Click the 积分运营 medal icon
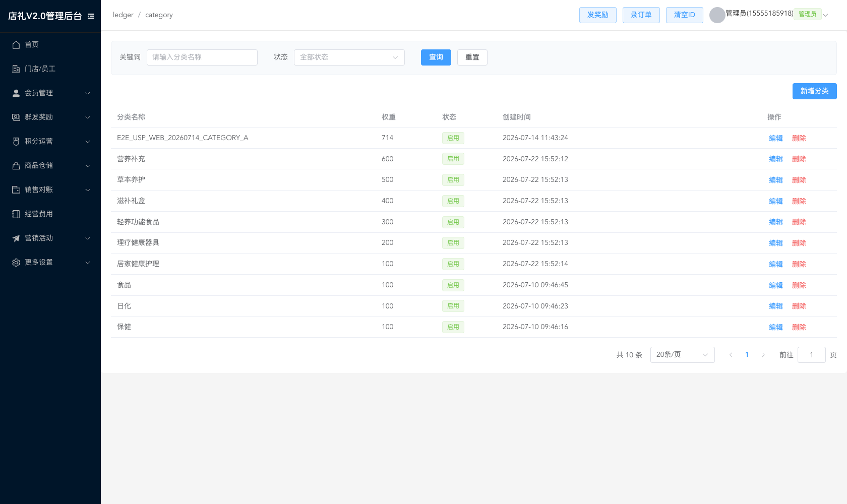This screenshot has height=504, width=847. point(16,142)
